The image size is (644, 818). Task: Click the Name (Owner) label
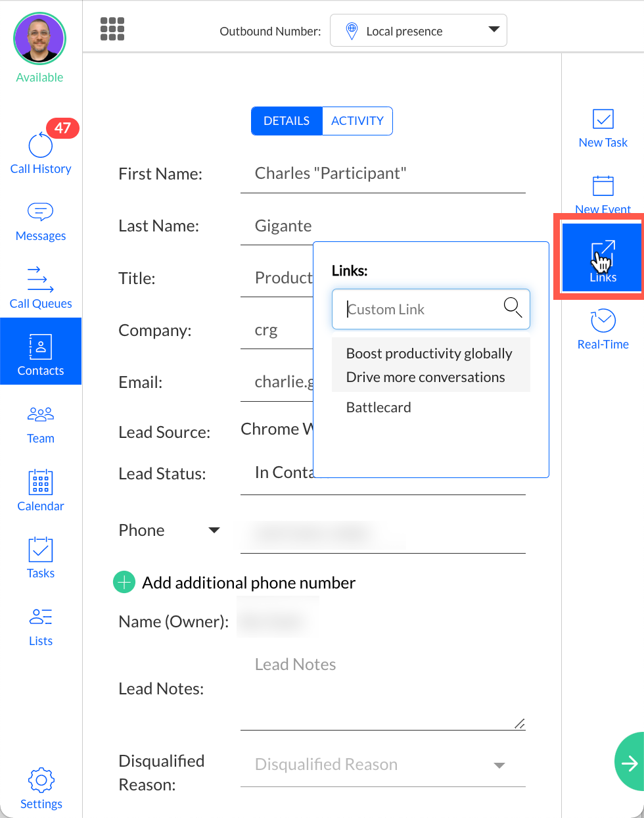173,622
